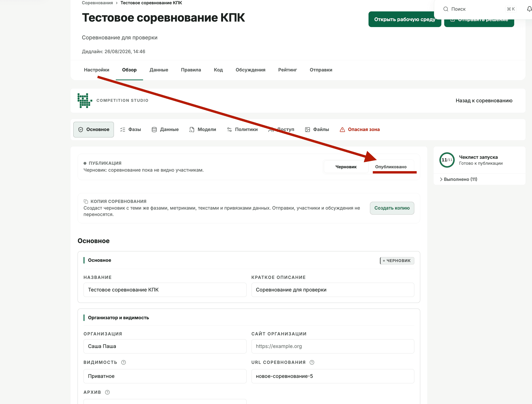Screen dimensions: 532x404
Task: Open the Настройки tab
Action: [x=96, y=70]
